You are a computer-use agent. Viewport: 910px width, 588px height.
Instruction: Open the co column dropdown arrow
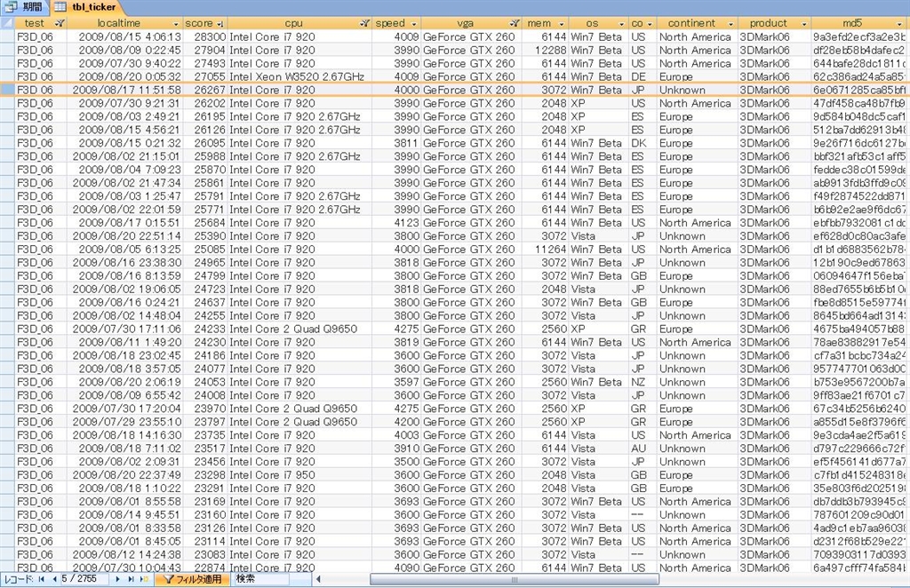coord(650,24)
